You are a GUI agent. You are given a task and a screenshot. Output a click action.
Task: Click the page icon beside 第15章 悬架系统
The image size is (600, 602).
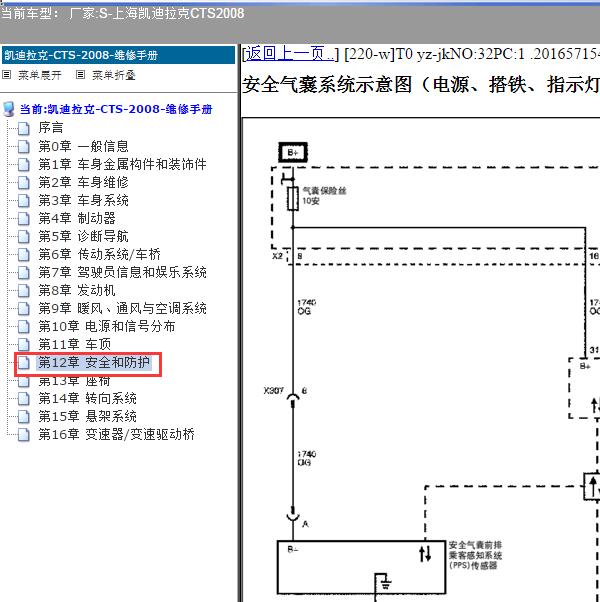point(24,417)
